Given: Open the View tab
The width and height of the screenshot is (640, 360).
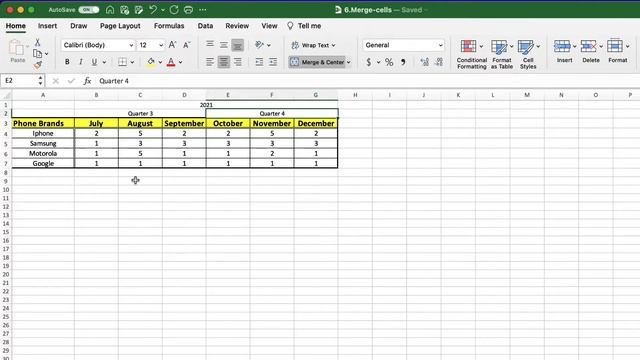Looking at the screenshot, I should [x=269, y=26].
